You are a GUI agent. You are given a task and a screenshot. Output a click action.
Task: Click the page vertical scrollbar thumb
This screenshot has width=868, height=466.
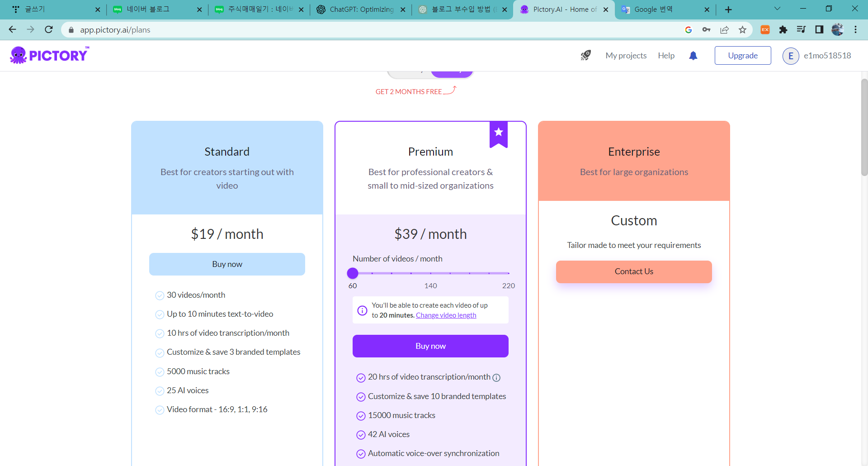[864, 127]
